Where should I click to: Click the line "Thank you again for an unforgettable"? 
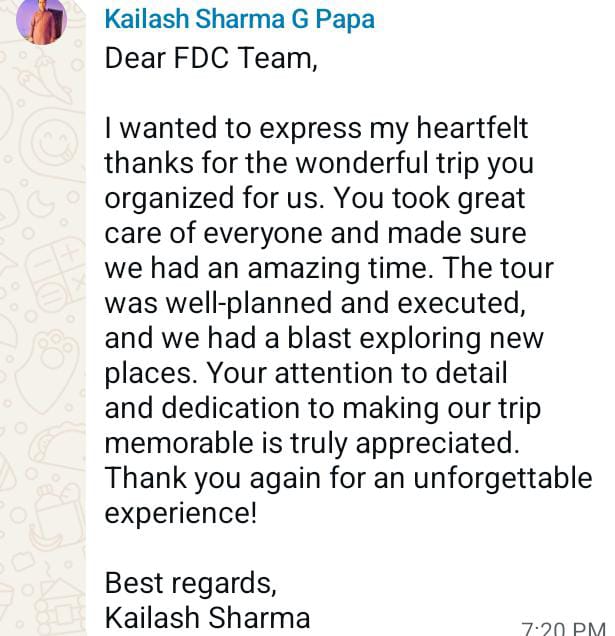point(349,477)
